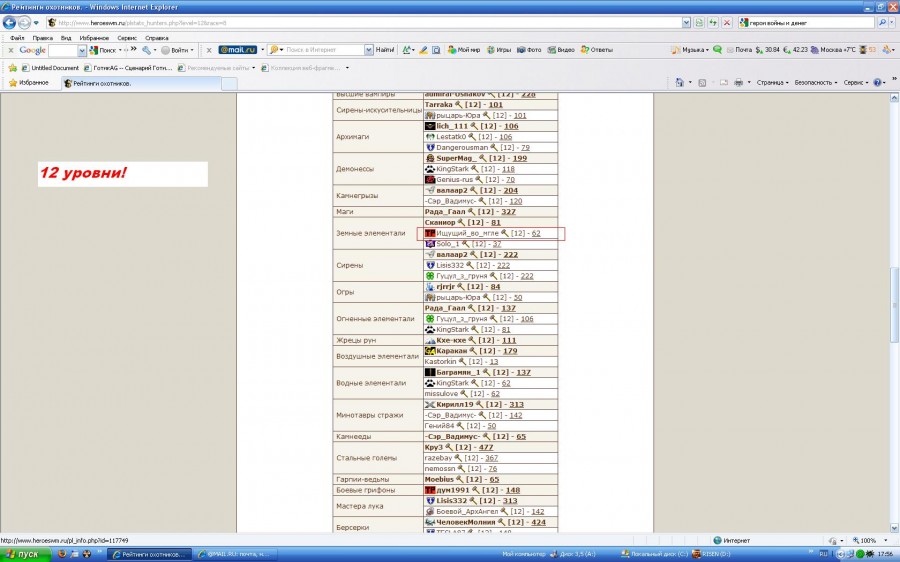900x562 pixels.
Task: Click the highlighter pencil icon in Mail.ru toolbar
Action: pyautogui.click(x=423, y=50)
